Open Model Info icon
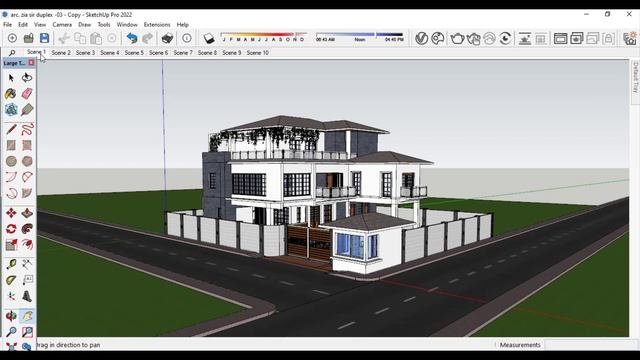Viewport: 640px width, 360px height. point(187,38)
